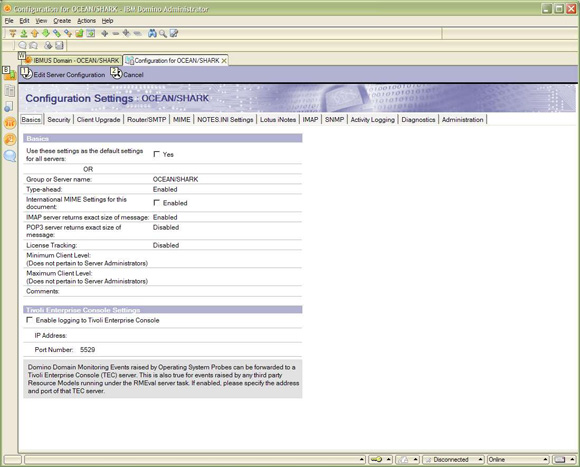The height and width of the screenshot is (467, 580).
Task: Select the Basics tab
Action: [x=31, y=119]
